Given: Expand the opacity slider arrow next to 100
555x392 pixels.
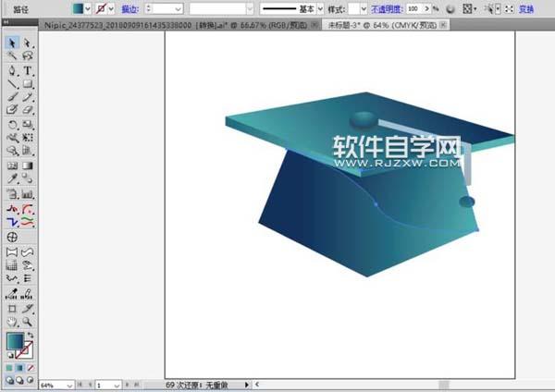Looking at the screenshot, I should [x=426, y=9].
